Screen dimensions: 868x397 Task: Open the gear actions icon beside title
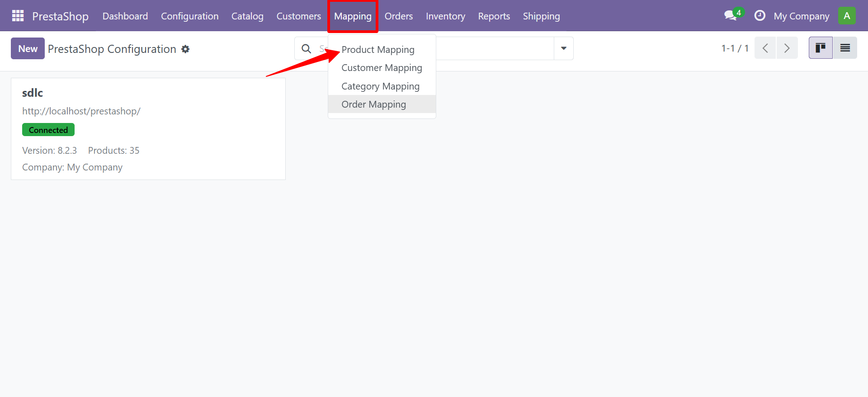point(185,49)
